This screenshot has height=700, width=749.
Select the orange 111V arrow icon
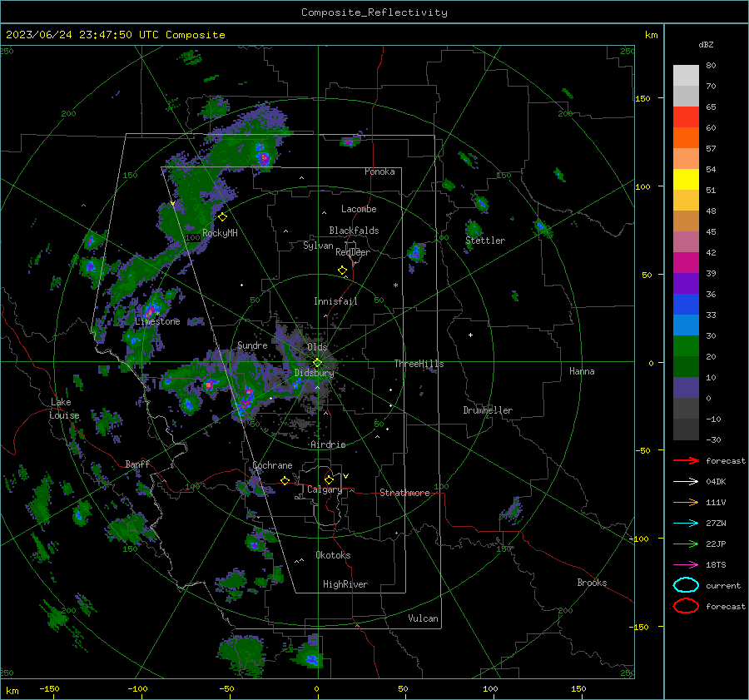point(686,502)
